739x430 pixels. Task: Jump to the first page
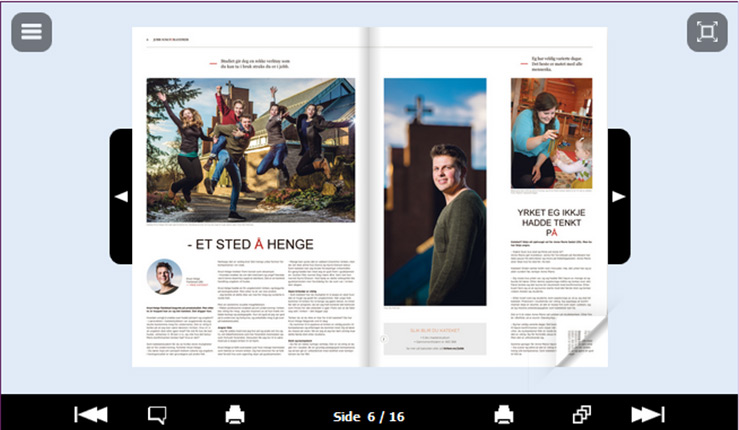tap(91, 415)
